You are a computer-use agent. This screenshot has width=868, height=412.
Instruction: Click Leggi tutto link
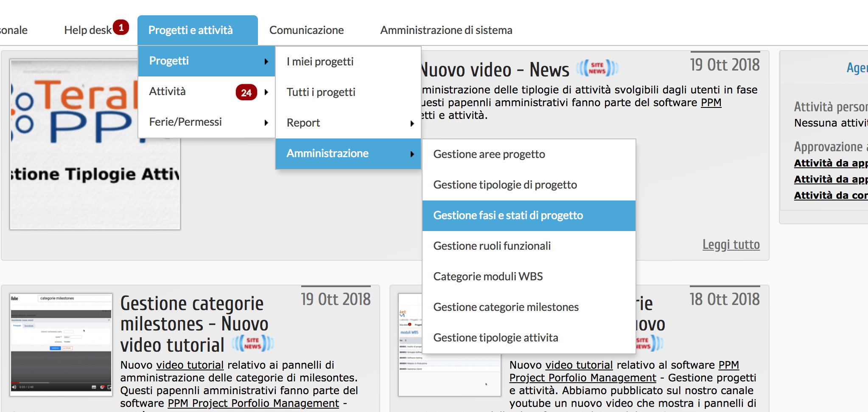pos(731,245)
